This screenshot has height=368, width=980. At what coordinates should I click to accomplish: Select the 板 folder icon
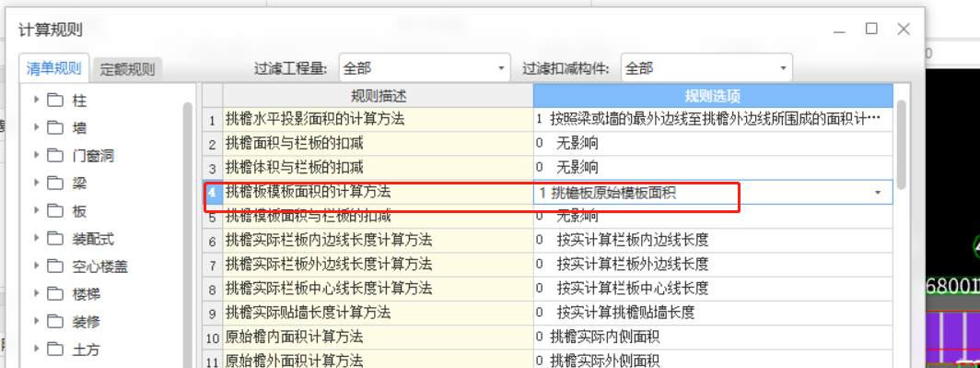click(x=55, y=211)
